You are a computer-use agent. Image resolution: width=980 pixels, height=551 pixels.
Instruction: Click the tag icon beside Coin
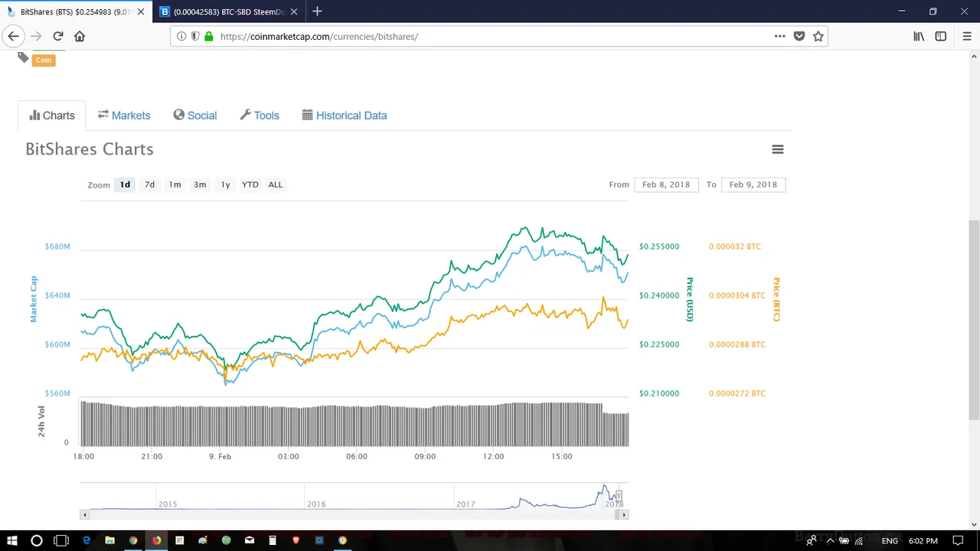(23, 57)
